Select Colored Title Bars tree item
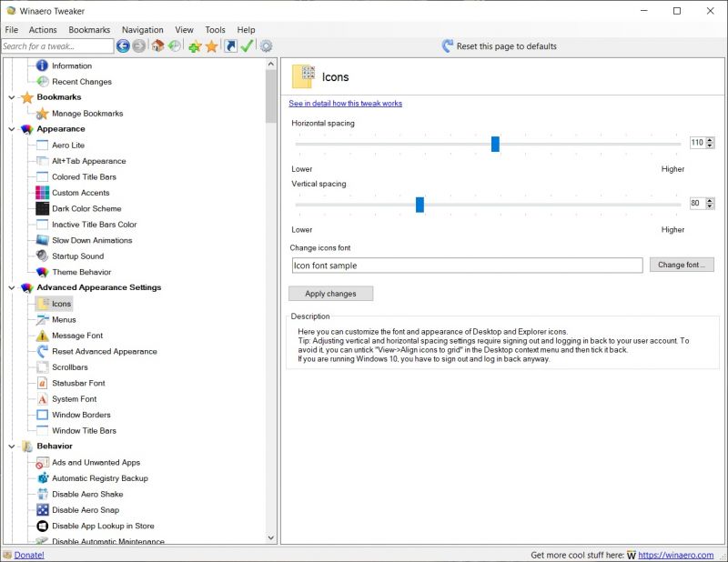Viewport: 728px width, 562px height. click(x=84, y=176)
